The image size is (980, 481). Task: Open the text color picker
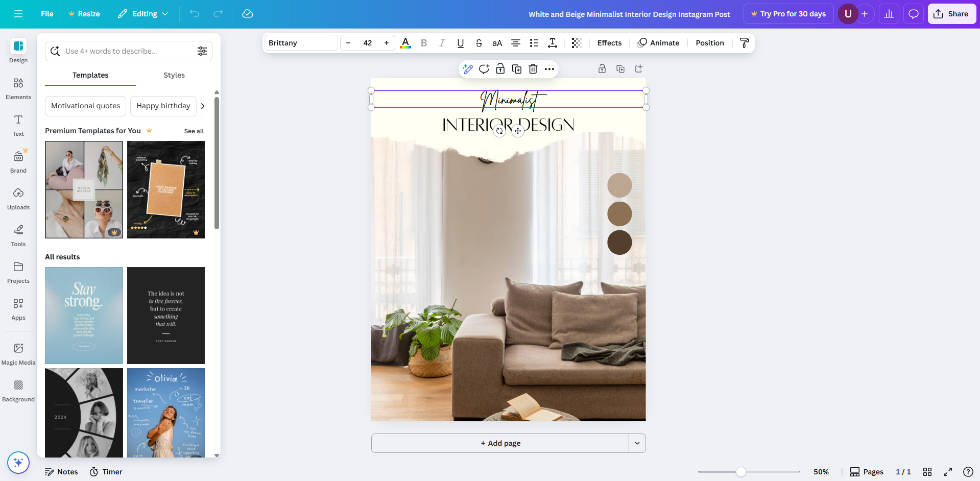pyautogui.click(x=405, y=43)
